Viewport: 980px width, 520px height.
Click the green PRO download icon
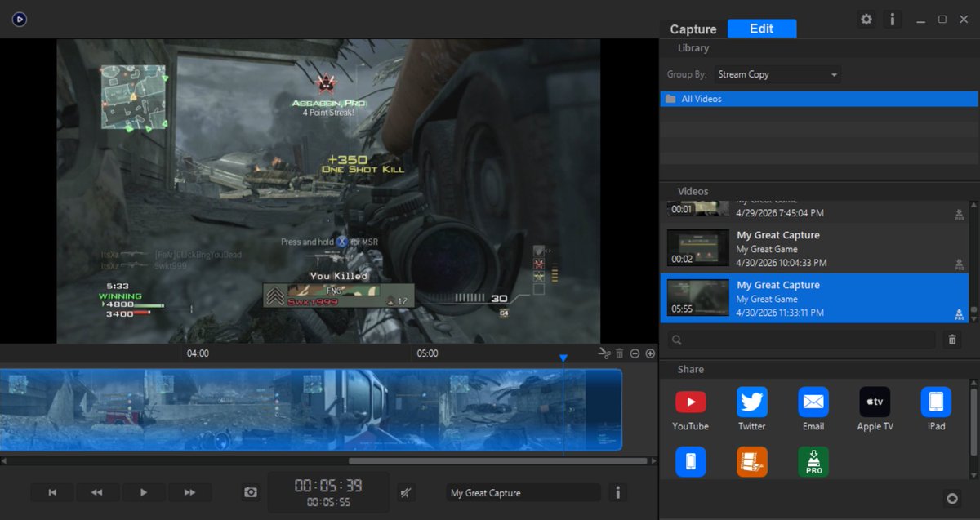[x=813, y=462]
